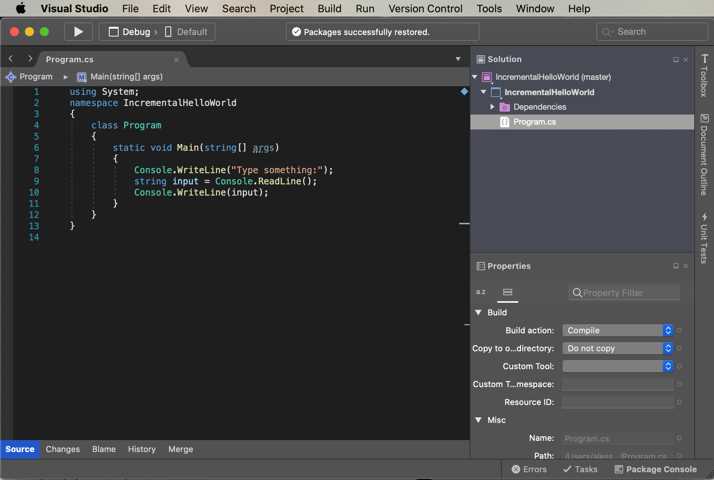The height and width of the screenshot is (480, 714).
Task: Click the Solution pad icon
Action: pos(480,59)
